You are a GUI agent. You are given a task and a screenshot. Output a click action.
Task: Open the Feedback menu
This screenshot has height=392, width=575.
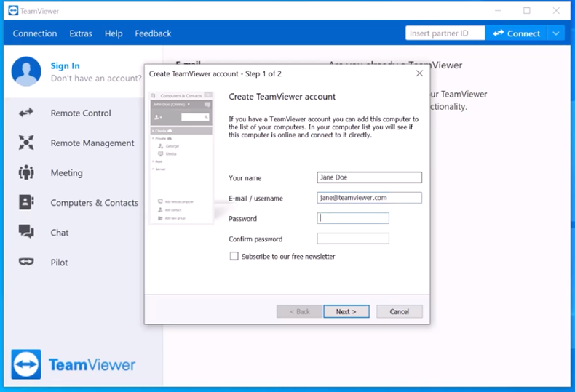(x=153, y=33)
